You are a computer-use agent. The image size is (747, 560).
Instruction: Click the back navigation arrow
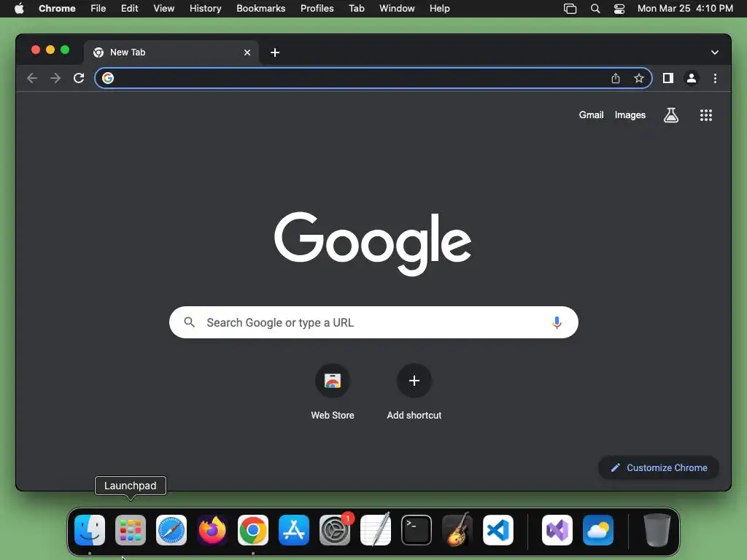(32, 78)
